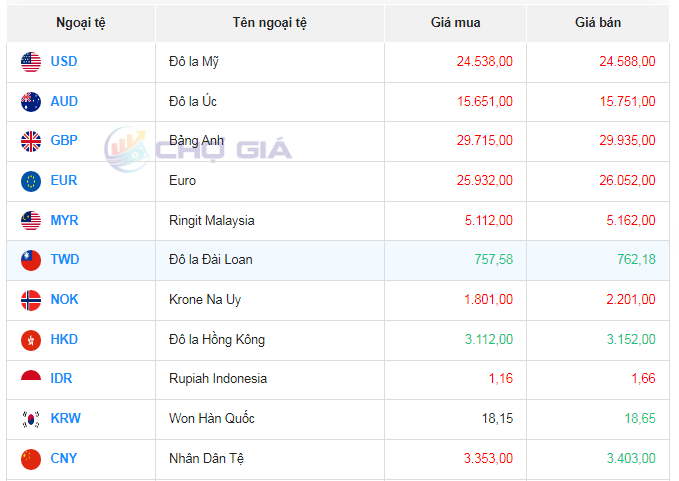Open the EUR currency link
This screenshot has width=679, height=481.
(64, 181)
